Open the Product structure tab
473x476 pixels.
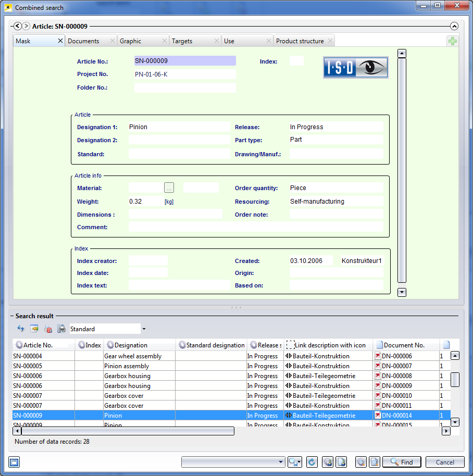pos(300,41)
